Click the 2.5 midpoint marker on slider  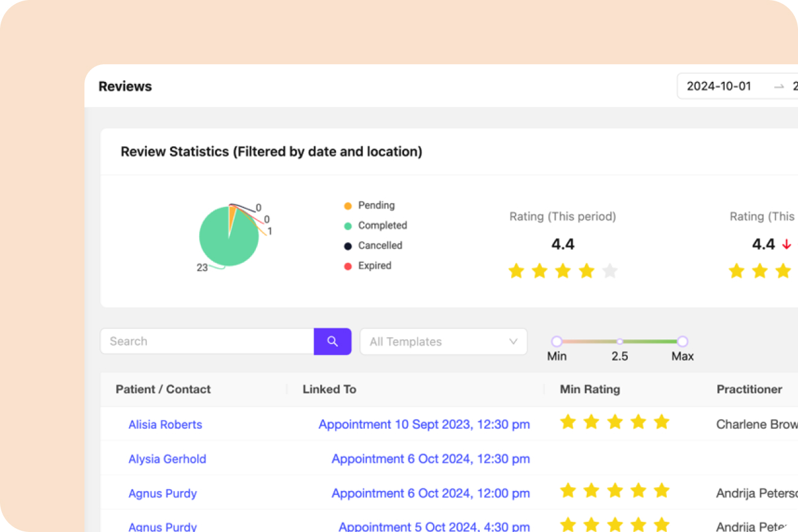[620, 341]
